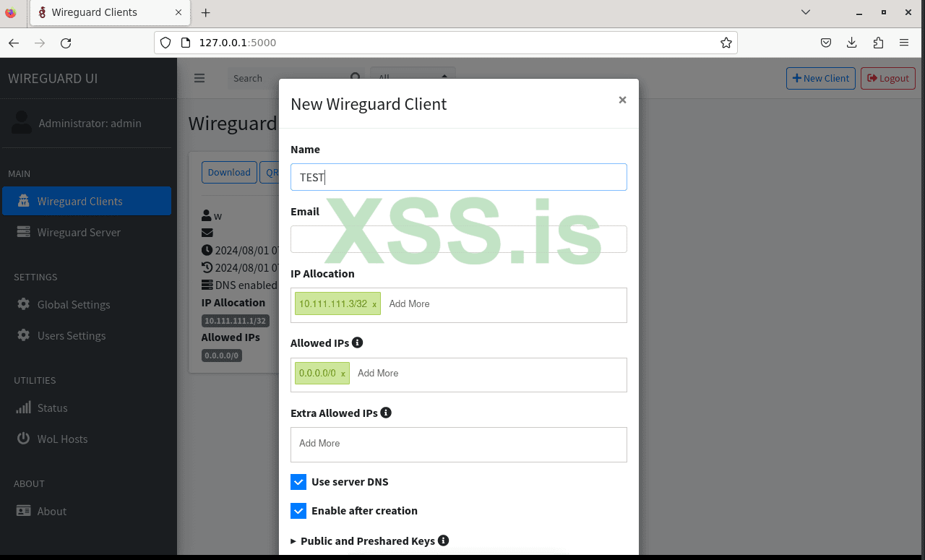Open the browser extensions menu

878,43
